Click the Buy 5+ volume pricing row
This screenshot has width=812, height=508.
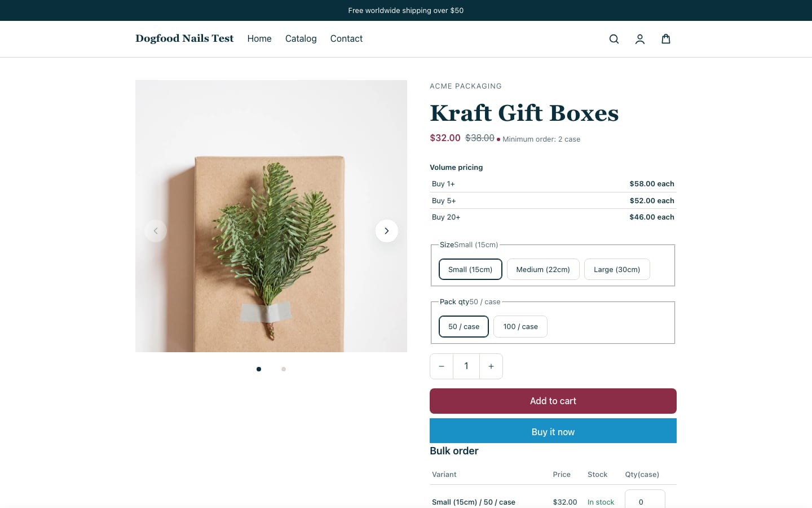pos(553,200)
